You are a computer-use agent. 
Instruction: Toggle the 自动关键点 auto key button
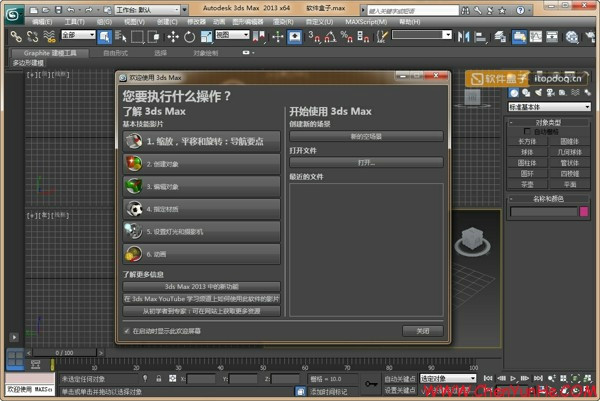tap(399, 379)
